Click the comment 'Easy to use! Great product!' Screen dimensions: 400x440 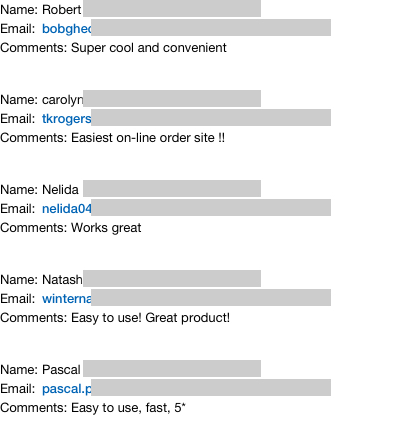coord(150,318)
